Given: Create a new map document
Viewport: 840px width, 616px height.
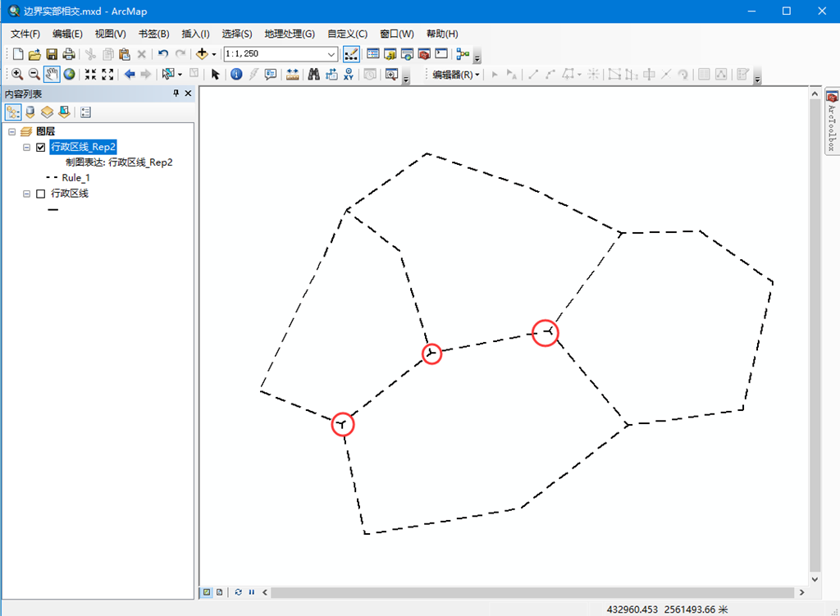Looking at the screenshot, I should 18,54.
